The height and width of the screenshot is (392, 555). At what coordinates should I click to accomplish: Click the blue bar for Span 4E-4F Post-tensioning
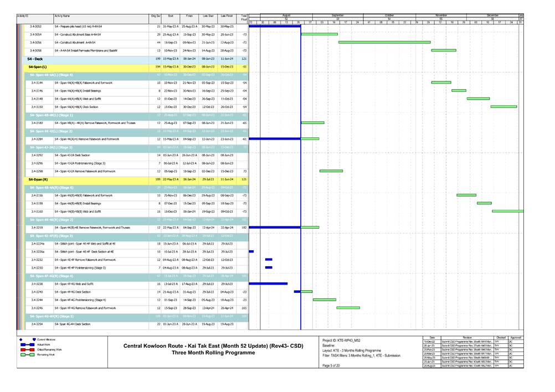(269, 267)
